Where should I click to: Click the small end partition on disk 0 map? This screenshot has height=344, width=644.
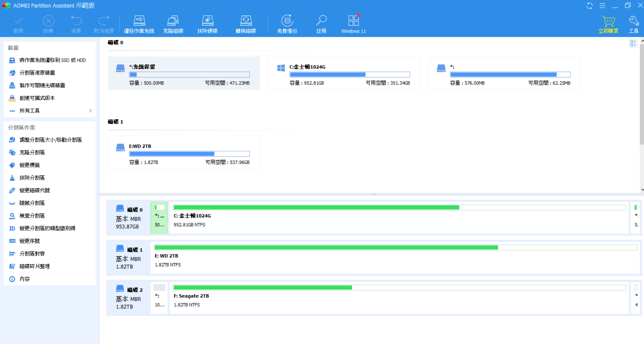pos(636,218)
